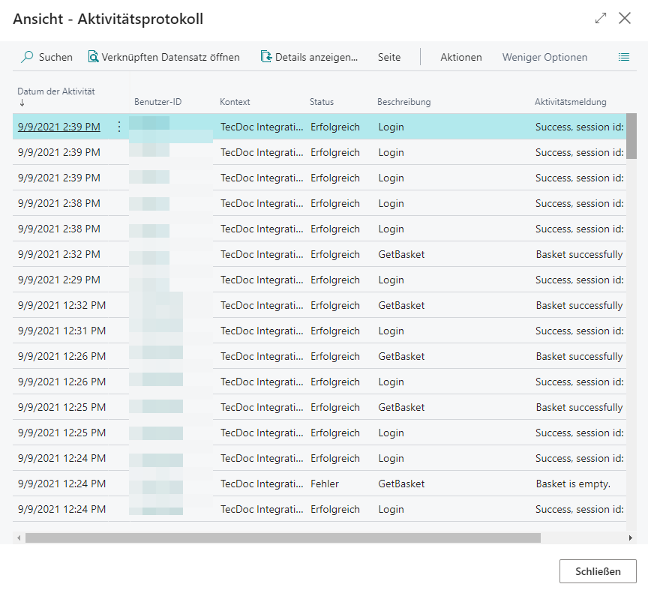Open the Seite menu

[389, 57]
